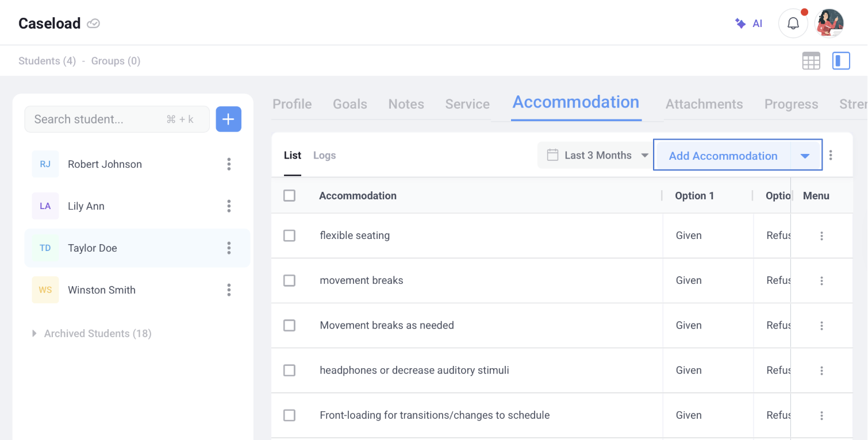
Task: Open row menu for flexible seating
Action: pyautogui.click(x=821, y=236)
